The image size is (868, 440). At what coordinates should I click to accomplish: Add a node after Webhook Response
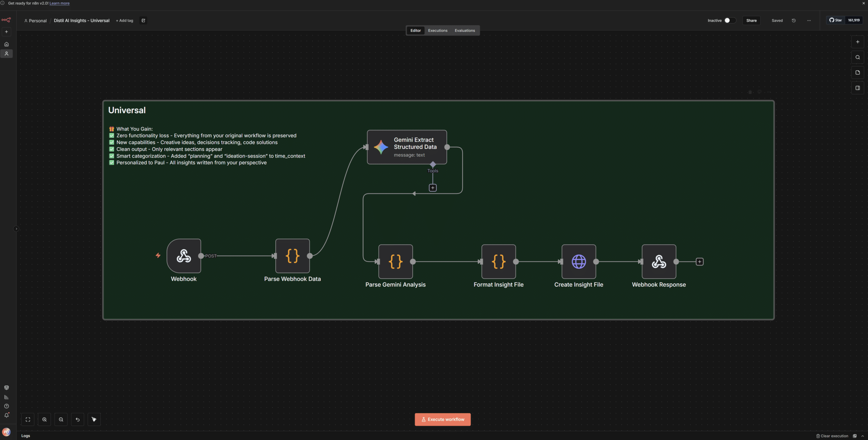pos(699,262)
